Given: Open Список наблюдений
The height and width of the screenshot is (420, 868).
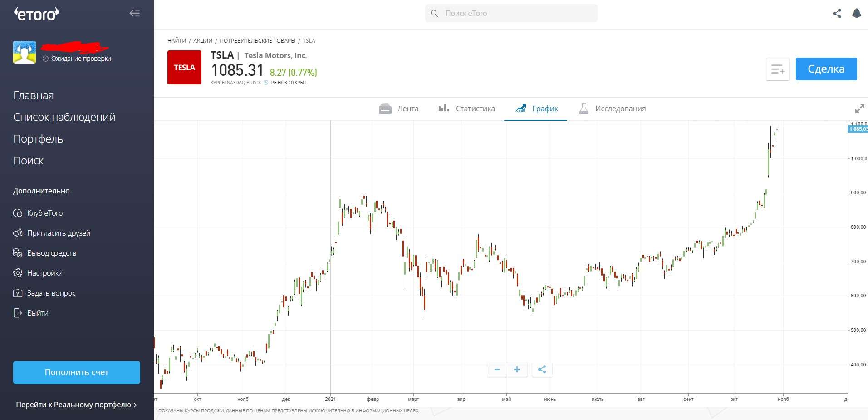Looking at the screenshot, I should point(64,117).
